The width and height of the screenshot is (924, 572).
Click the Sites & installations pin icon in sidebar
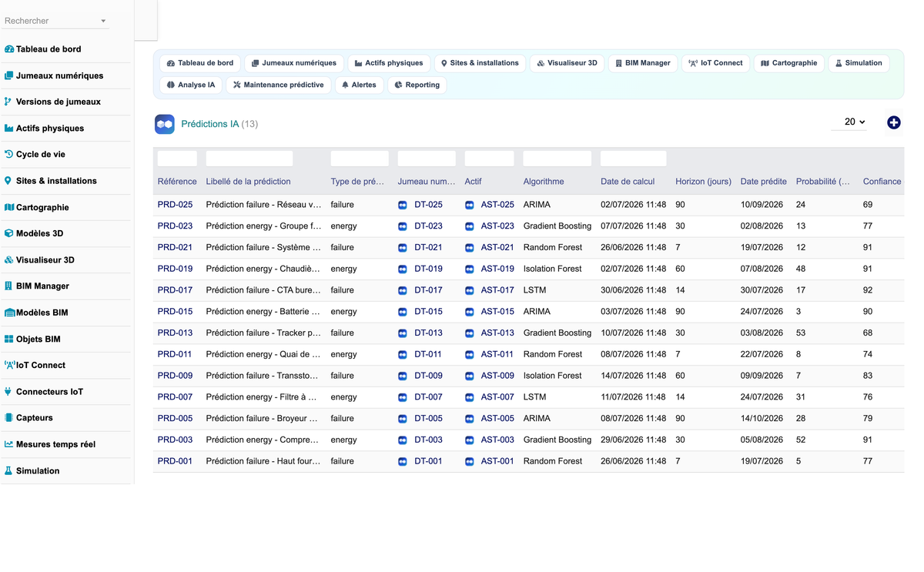pos(8,181)
